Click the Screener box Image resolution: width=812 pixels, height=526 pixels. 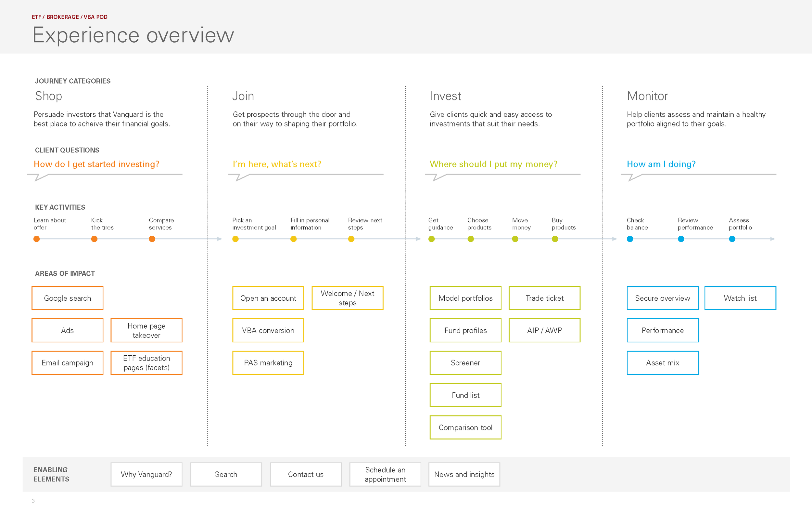pos(465,363)
